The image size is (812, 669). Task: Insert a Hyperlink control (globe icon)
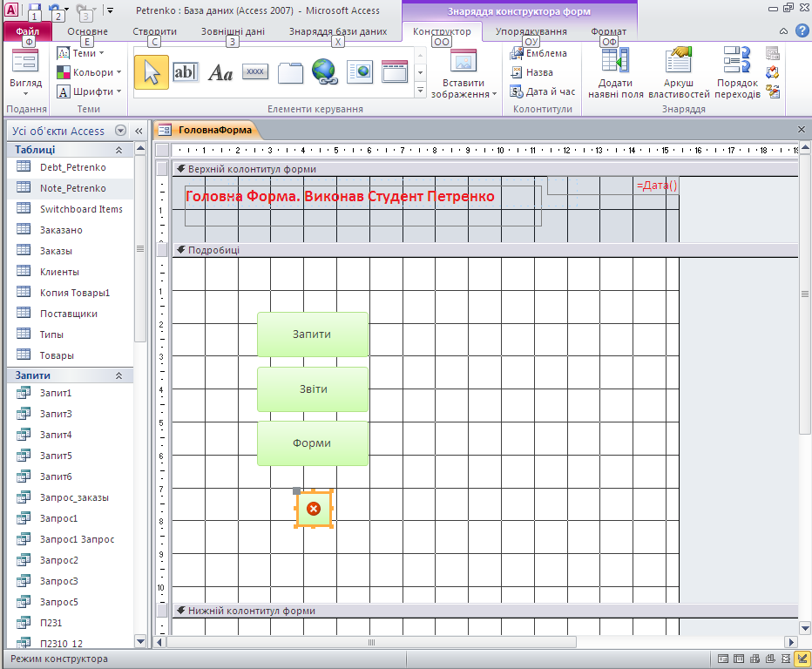[x=325, y=71]
